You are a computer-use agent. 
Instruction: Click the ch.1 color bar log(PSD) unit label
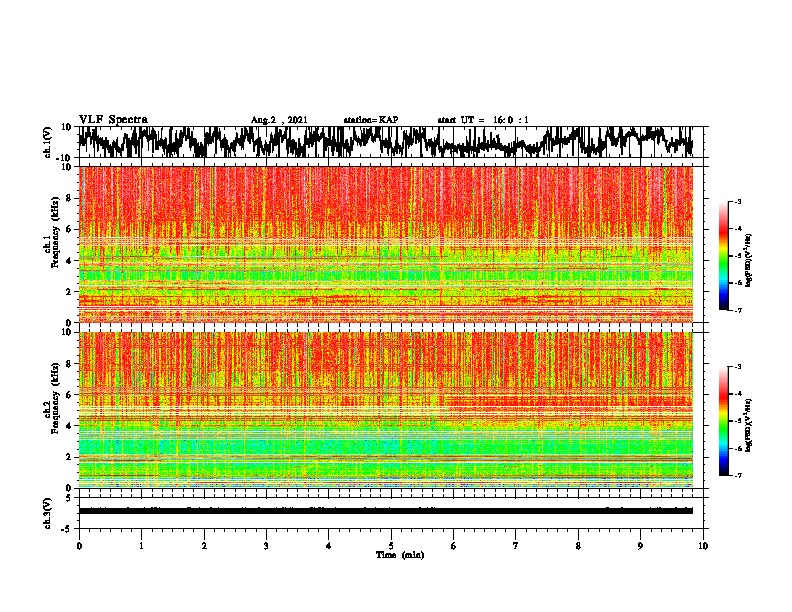pos(749,260)
